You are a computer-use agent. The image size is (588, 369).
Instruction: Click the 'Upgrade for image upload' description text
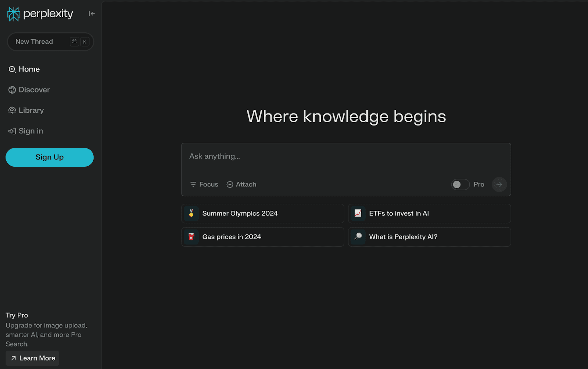click(46, 334)
